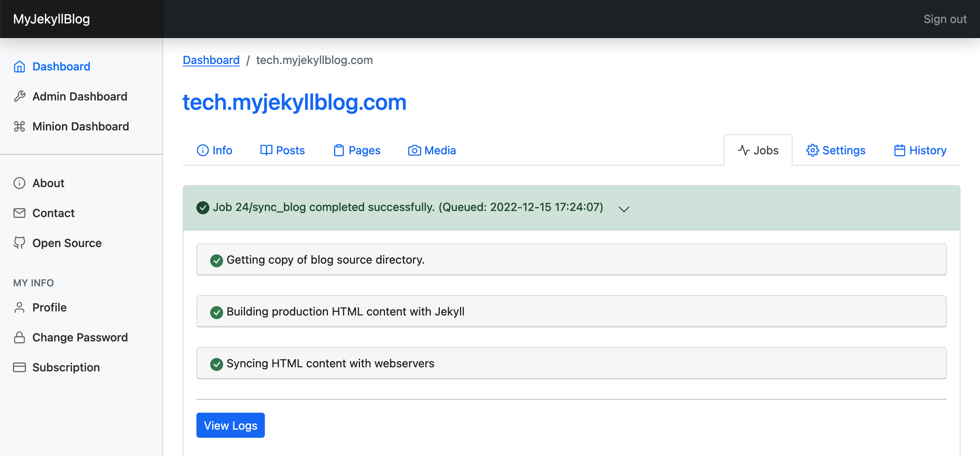Screen dimensions: 980x456
Task: Expand 'Syncing HTML content with webservers' step
Action: tap(571, 363)
